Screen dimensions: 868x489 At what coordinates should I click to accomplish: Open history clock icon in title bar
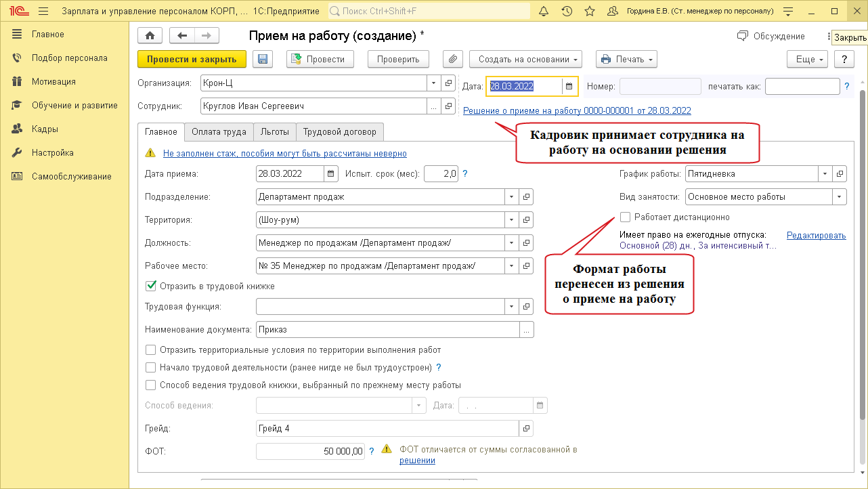click(x=567, y=12)
